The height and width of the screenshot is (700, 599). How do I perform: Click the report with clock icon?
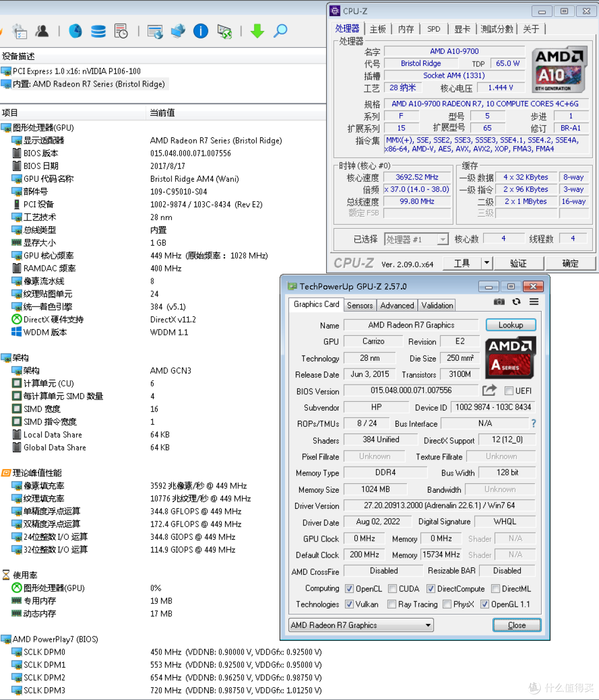pos(121,31)
